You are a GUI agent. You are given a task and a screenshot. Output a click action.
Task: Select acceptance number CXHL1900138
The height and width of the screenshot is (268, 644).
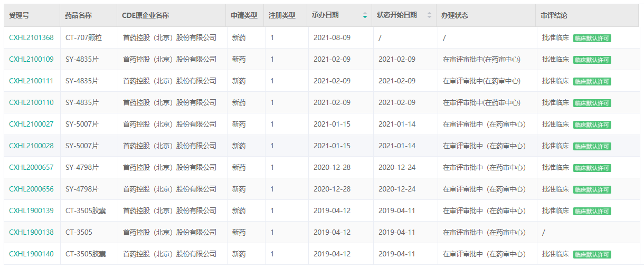tap(31, 233)
